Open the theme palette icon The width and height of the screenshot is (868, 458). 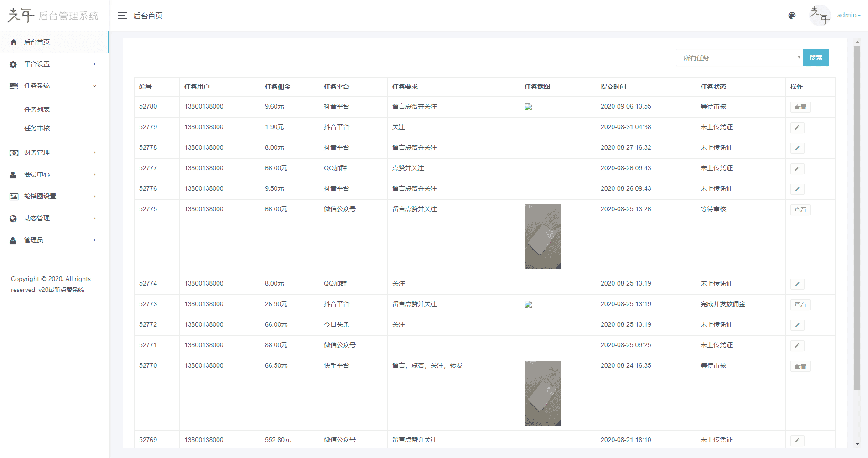[x=792, y=16]
